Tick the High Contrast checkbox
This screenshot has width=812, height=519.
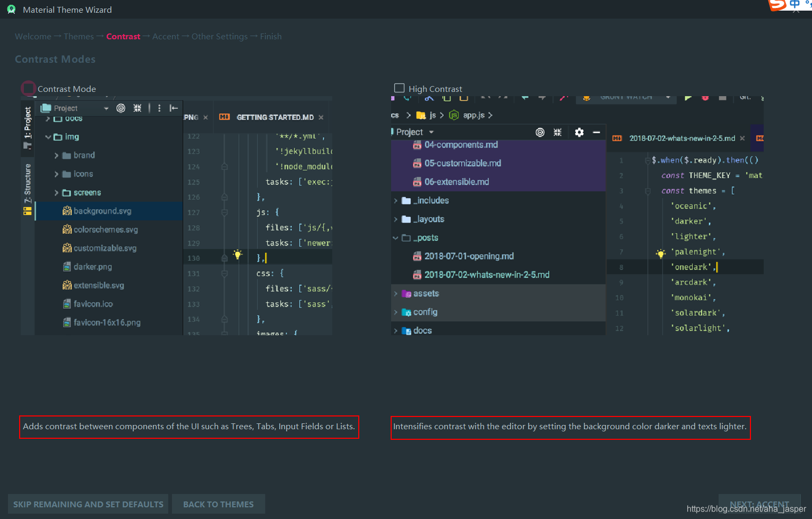pos(400,88)
